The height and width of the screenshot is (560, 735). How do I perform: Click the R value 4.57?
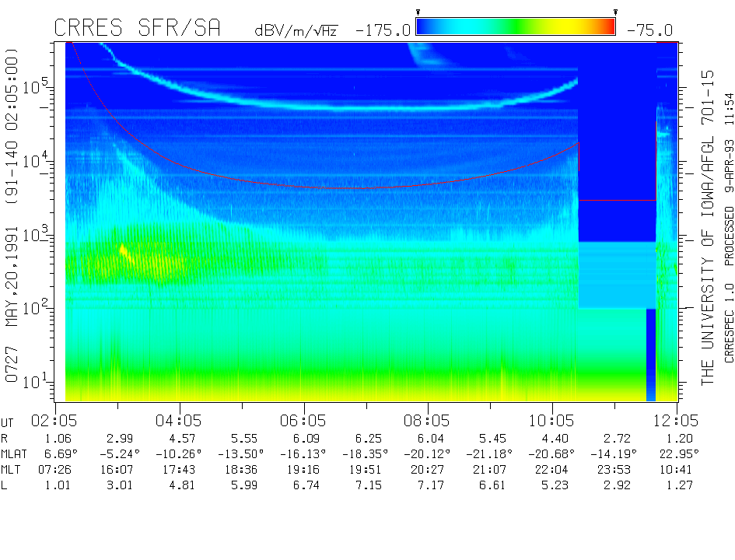point(182,439)
